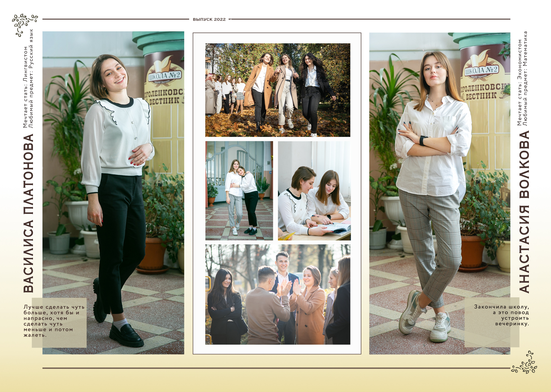Open the photo of girls reading a book
The width and height of the screenshot is (551, 392).
314,191
